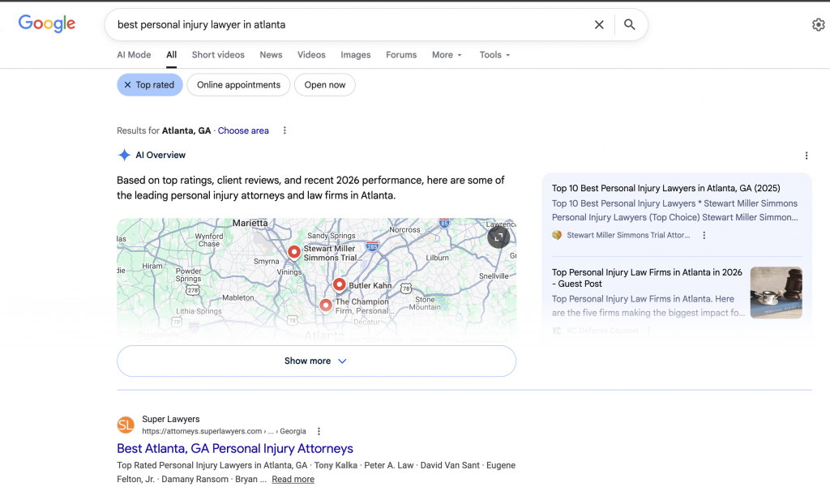
Task: Click The Champion Firm map pin
Action: 326,305
